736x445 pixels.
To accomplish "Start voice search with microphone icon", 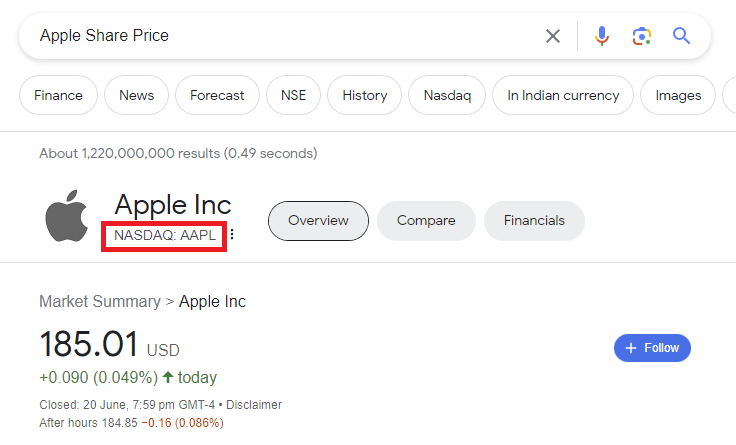I will [601, 36].
